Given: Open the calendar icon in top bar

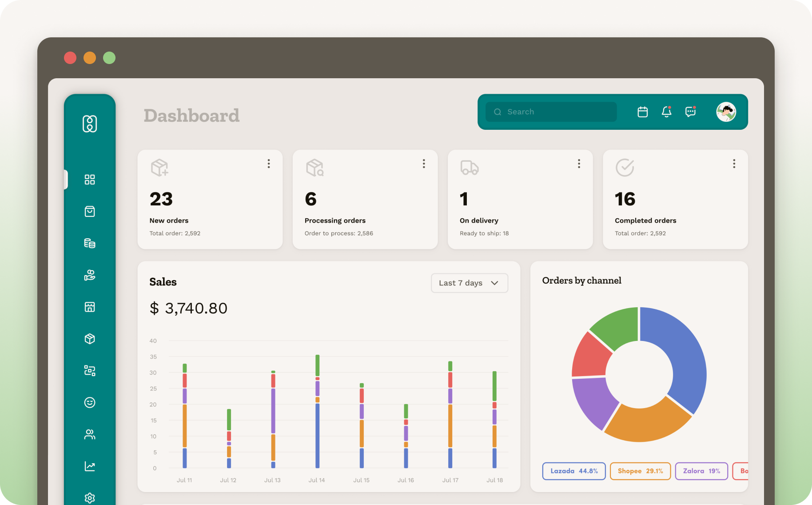Looking at the screenshot, I should 642,112.
